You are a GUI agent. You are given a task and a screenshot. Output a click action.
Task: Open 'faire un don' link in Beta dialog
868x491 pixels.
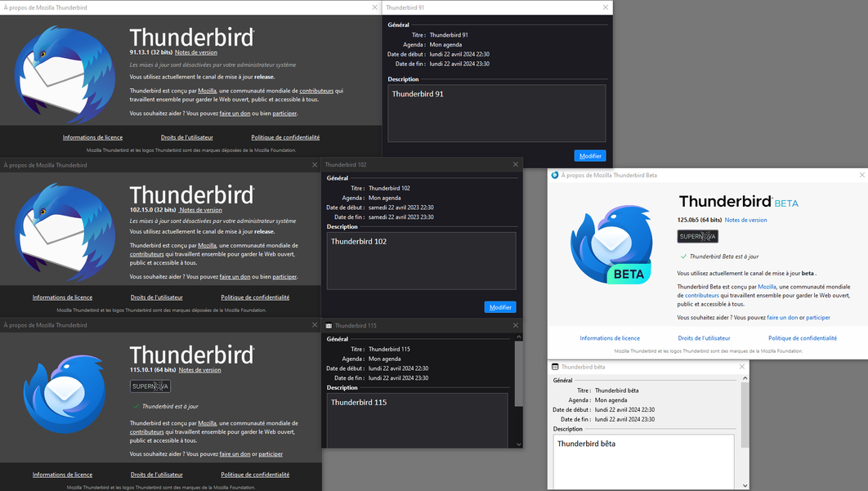pos(782,317)
